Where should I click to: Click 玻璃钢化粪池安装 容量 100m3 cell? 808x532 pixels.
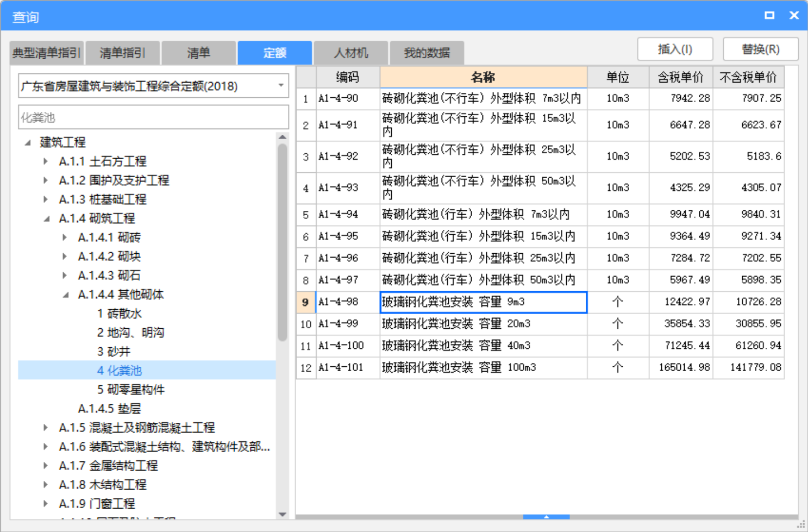pos(484,367)
